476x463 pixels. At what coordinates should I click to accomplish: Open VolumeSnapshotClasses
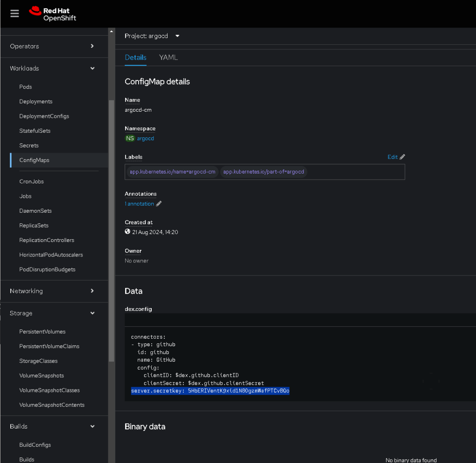coord(49,390)
